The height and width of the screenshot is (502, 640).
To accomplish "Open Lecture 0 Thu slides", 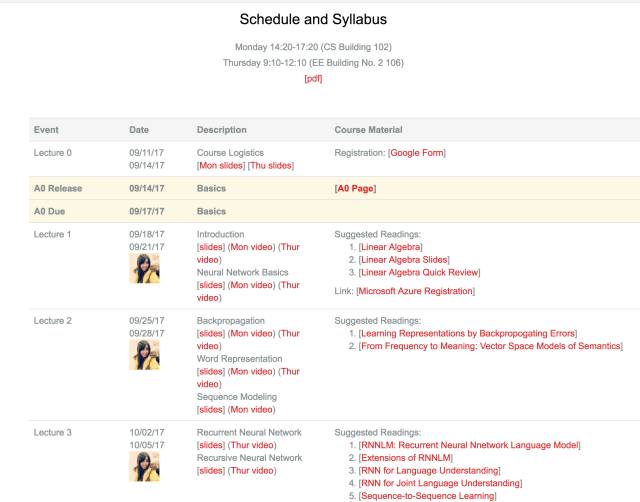I will (271, 166).
